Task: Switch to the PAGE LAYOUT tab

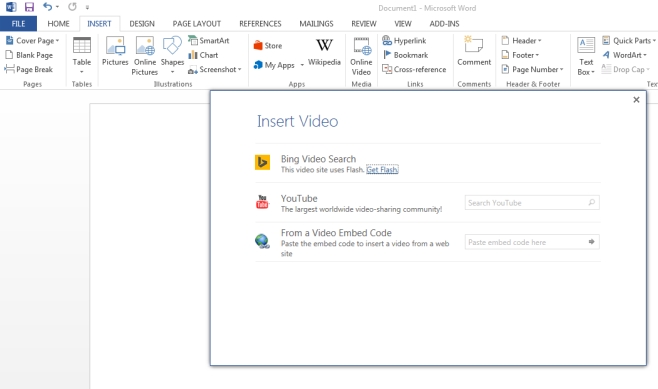Action: 196,24
